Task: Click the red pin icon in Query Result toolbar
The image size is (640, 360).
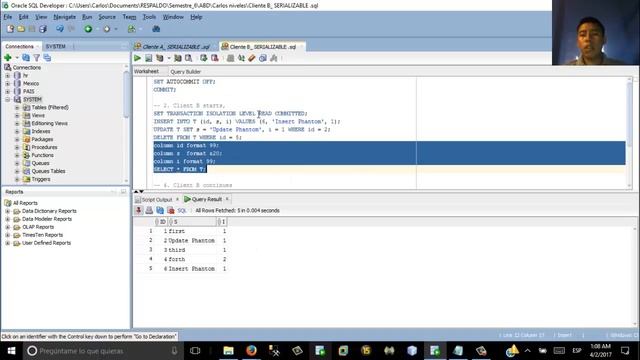Action: click(139, 210)
